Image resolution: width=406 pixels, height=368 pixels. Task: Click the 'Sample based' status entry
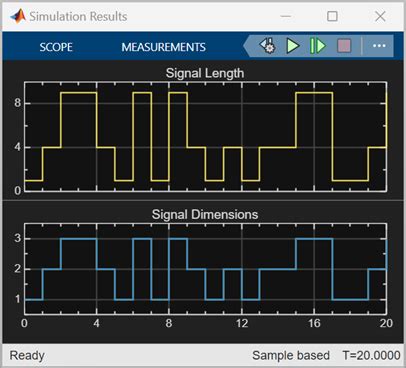click(x=291, y=355)
